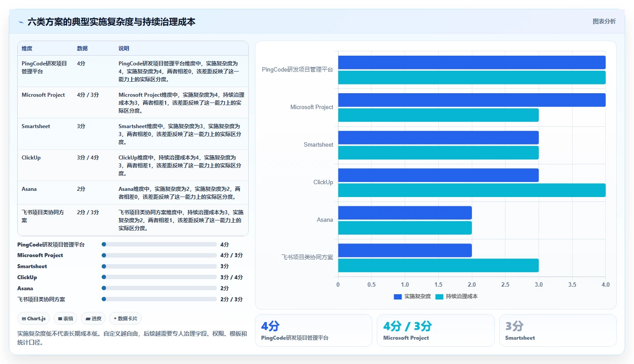
Task: Open the Microsoft Project 4分 / 3分 data card
Action: [436, 330]
